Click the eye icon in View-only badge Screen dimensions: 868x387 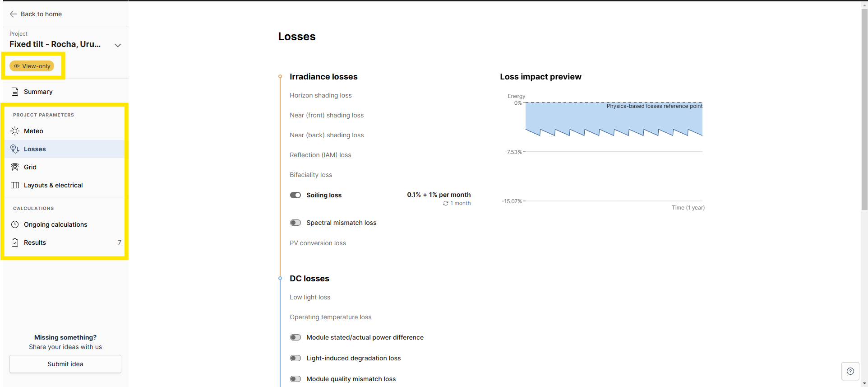point(17,66)
